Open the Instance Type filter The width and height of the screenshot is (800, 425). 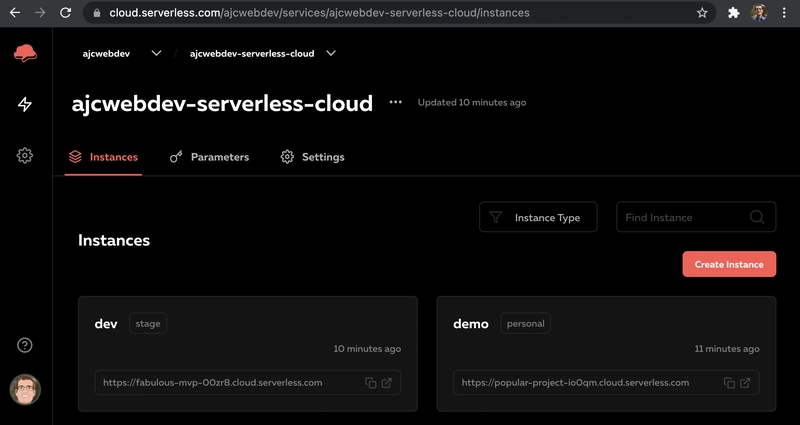538,217
